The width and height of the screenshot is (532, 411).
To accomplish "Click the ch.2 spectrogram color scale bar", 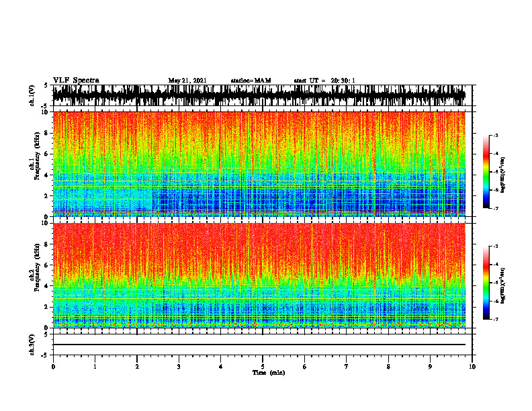I will 486,283.
